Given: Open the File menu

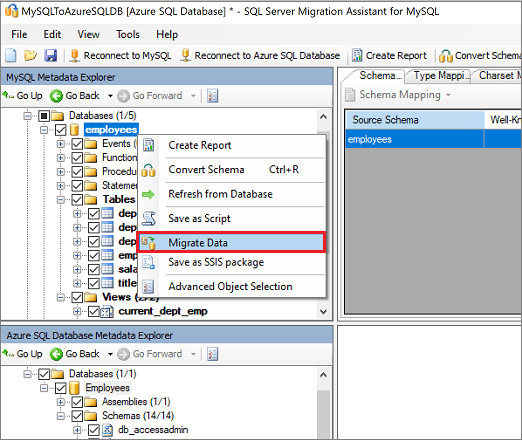Looking at the screenshot, I should click(19, 34).
